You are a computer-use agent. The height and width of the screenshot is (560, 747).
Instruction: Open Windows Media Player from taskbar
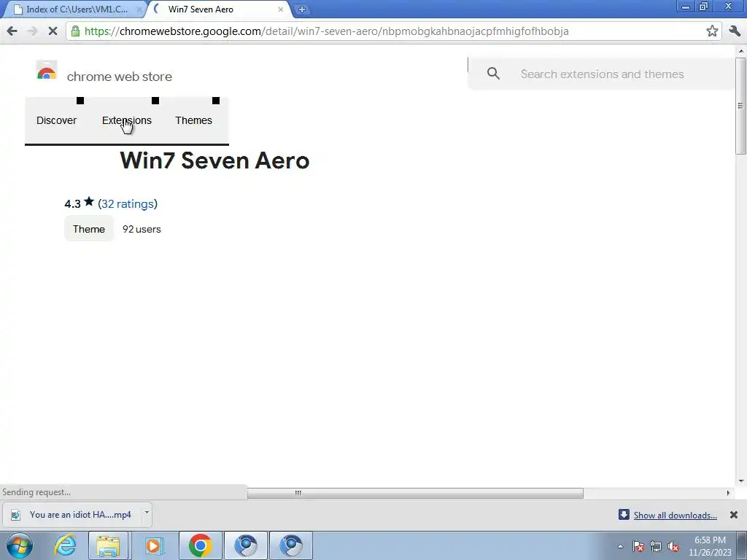tap(153, 545)
